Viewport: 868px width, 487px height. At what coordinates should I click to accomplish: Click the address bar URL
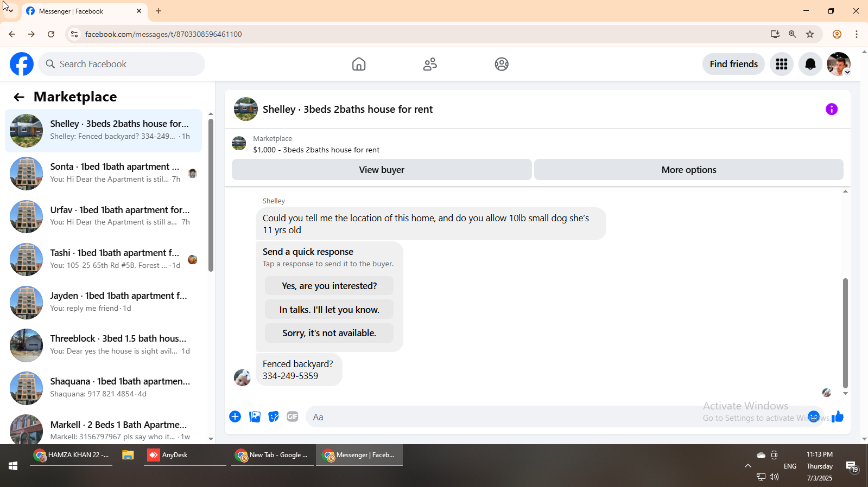pyautogui.click(x=163, y=34)
